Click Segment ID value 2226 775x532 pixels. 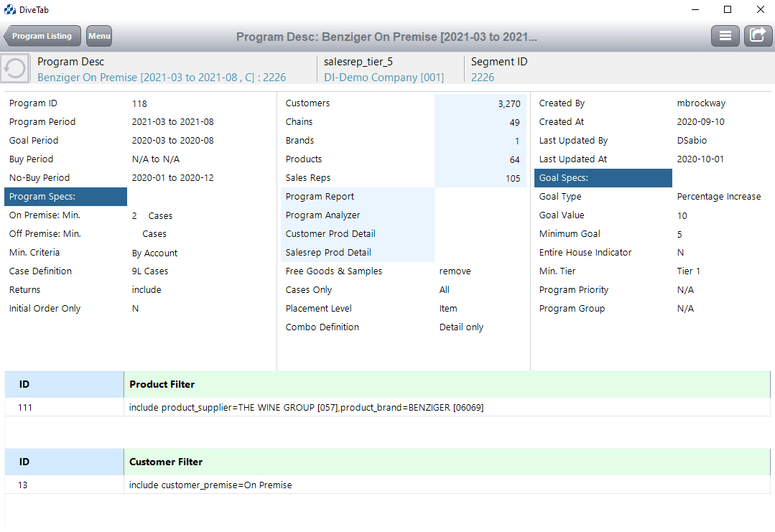point(483,78)
